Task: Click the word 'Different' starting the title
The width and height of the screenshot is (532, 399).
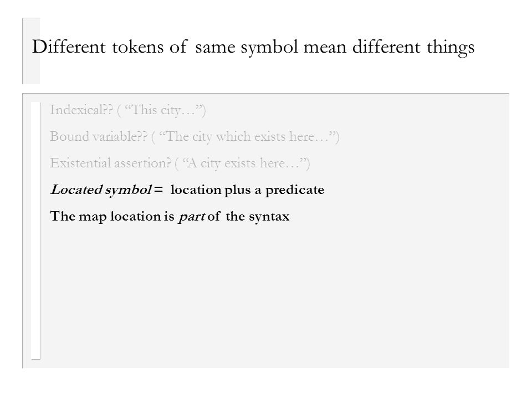Action: (x=69, y=47)
